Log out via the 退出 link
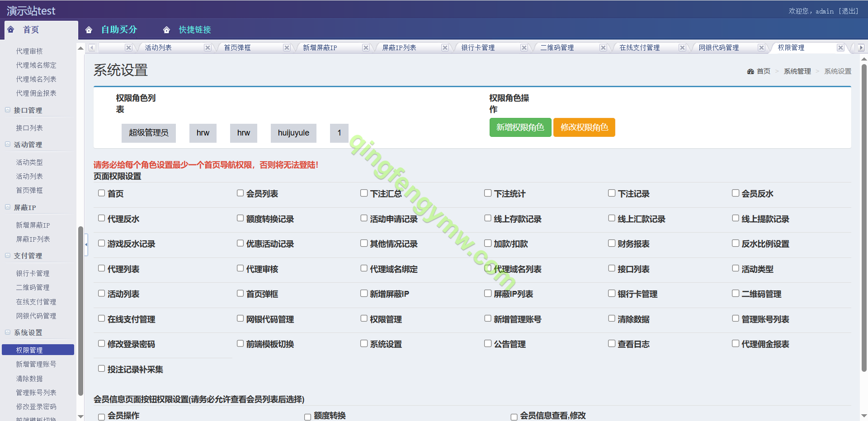Viewport: 868px width, 421px height. point(848,11)
